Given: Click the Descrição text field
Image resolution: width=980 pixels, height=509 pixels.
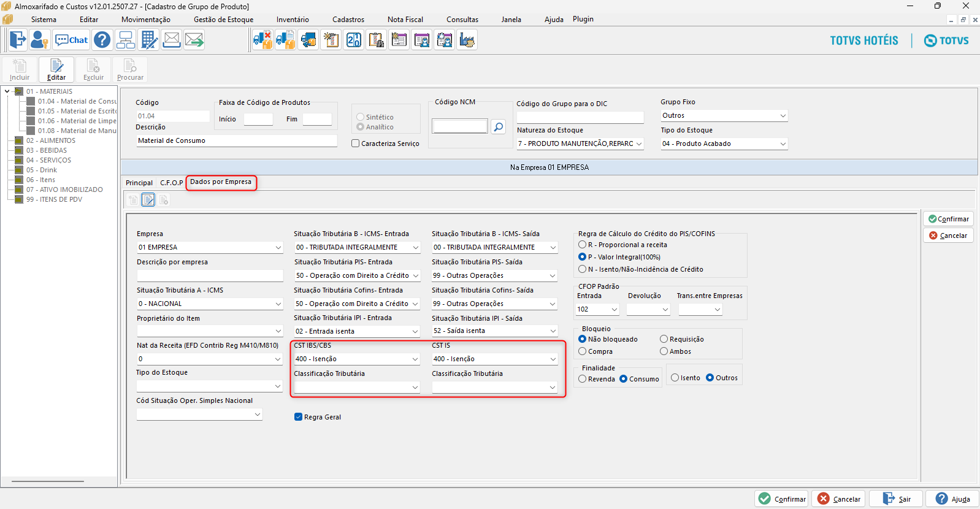Looking at the screenshot, I should [237, 140].
